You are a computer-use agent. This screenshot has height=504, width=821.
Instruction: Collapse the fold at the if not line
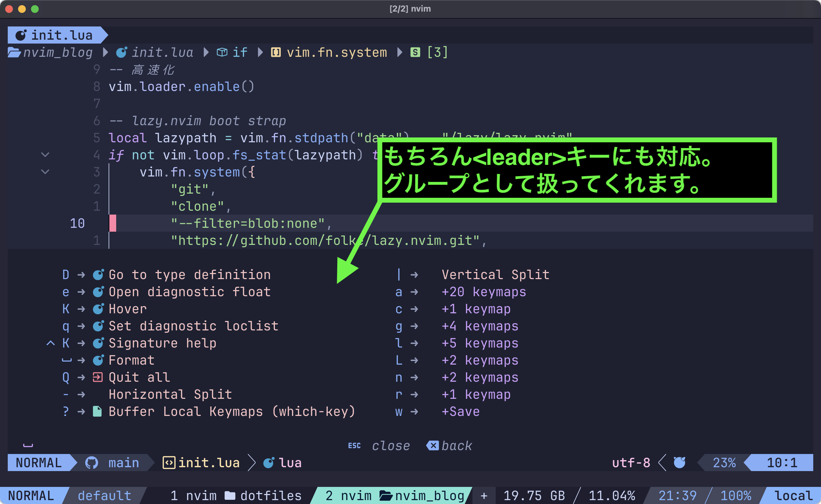(45, 155)
